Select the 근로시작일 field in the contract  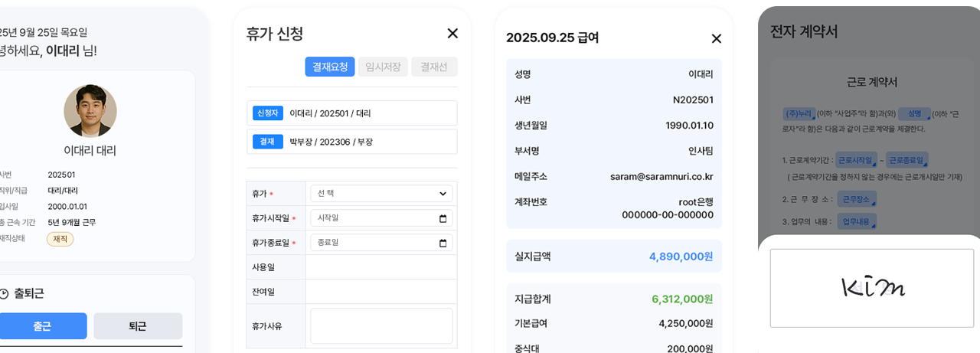click(856, 161)
